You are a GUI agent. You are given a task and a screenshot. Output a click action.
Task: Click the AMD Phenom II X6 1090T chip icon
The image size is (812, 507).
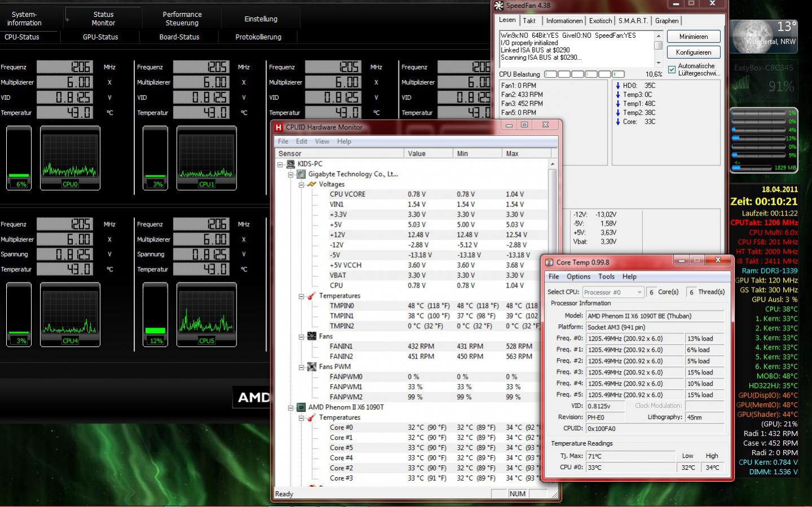point(301,407)
